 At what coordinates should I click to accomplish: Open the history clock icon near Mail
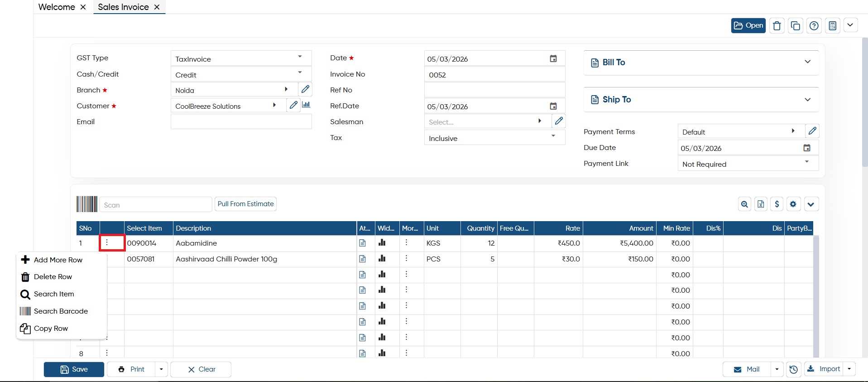coord(794,369)
